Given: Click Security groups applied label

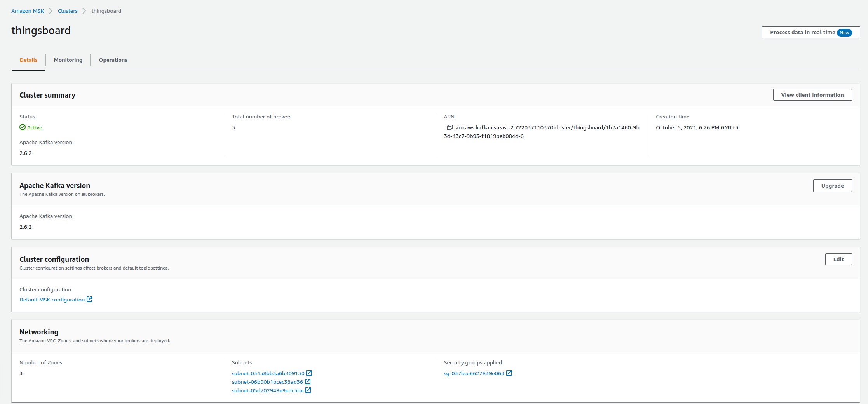Looking at the screenshot, I should point(473,362).
